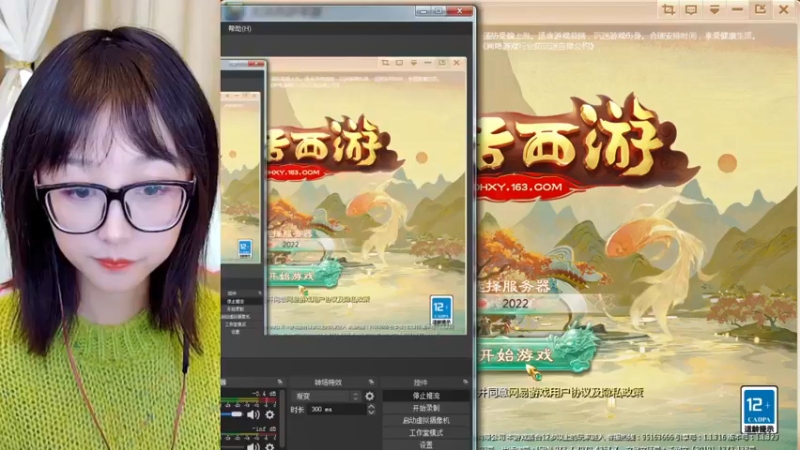Pop out the 转场特效 dock
The image size is (800, 450).
(371, 382)
